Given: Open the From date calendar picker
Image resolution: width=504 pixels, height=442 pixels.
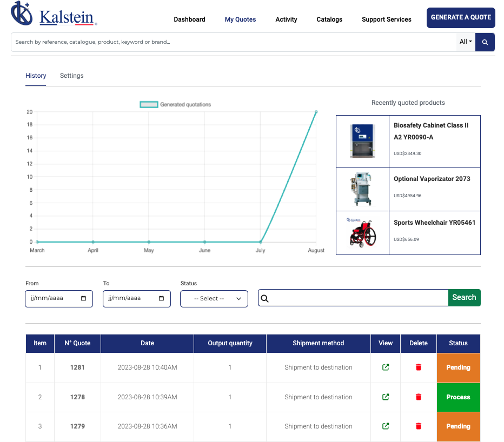Looking at the screenshot, I should tap(83, 299).
